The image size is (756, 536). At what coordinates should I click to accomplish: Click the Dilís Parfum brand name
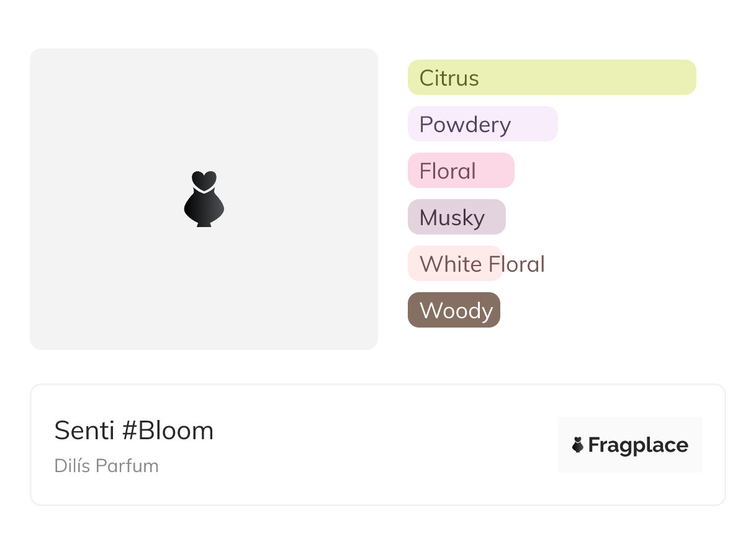pos(106,465)
